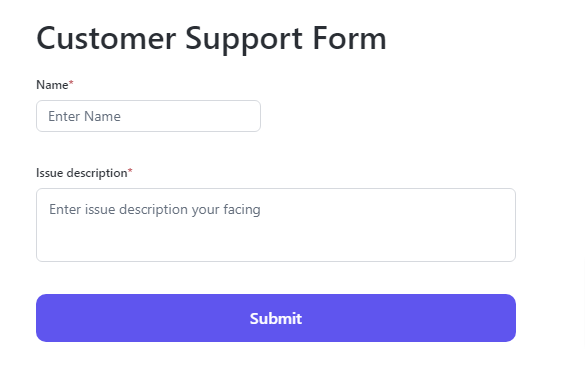Screen dimensions: 585x374
Task: Click the Issue description label
Action: pos(82,173)
